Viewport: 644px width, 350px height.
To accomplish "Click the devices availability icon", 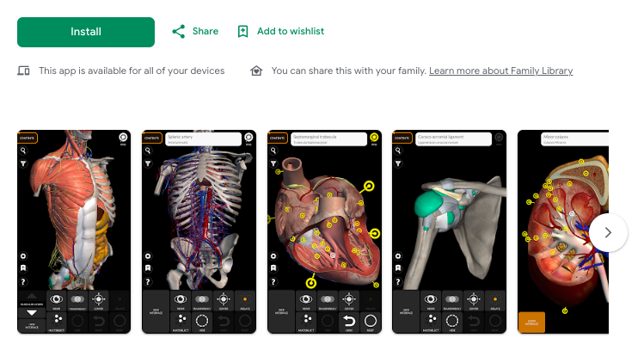I will (23, 71).
